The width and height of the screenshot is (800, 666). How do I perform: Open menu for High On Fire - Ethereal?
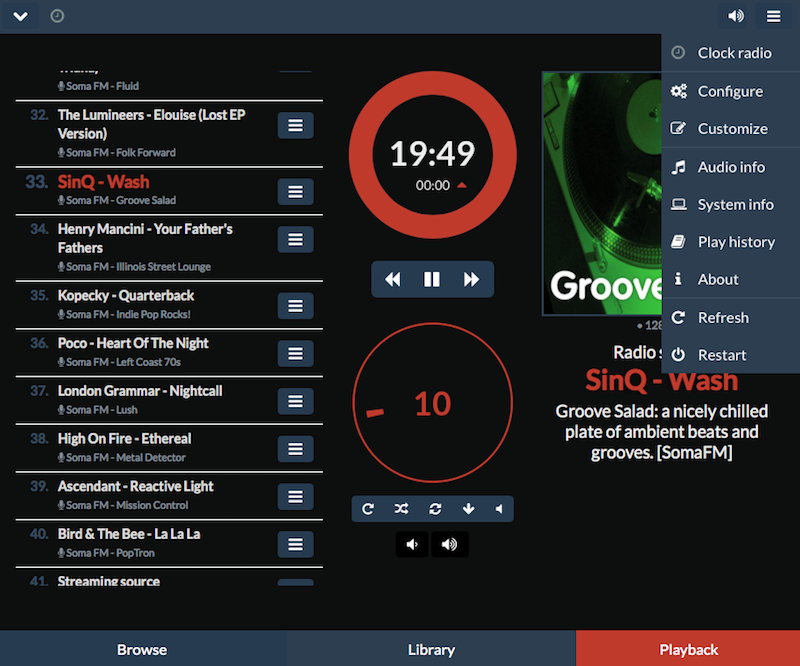(x=295, y=449)
